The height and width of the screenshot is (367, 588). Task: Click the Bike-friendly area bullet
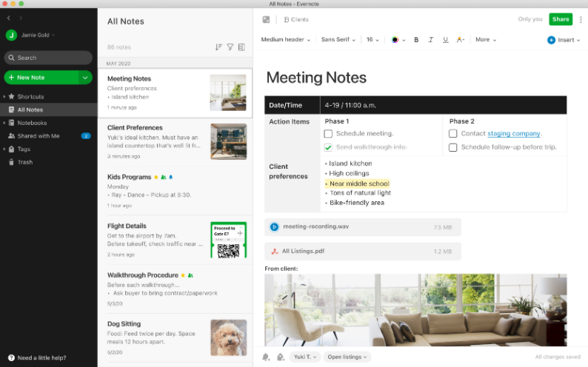pyautogui.click(x=357, y=203)
